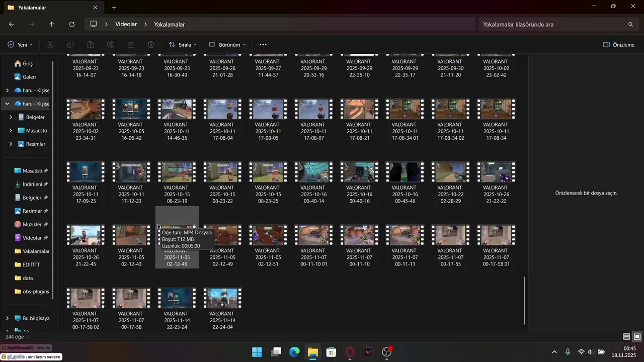This screenshot has width=644, height=362.
Task: Switch to large thumbnails view icon
Action: click(x=637, y=337)
